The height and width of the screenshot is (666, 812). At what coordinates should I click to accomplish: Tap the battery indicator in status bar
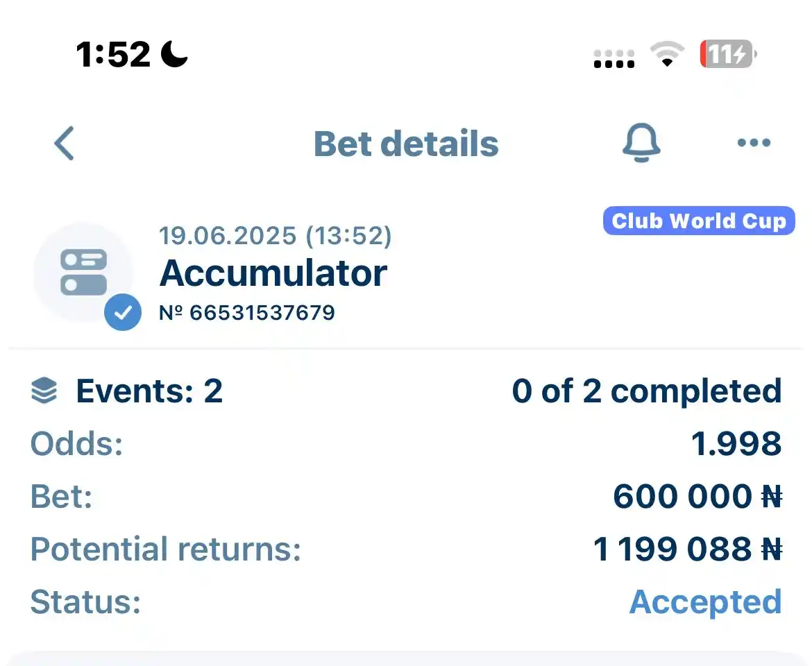tap(728, 54)
